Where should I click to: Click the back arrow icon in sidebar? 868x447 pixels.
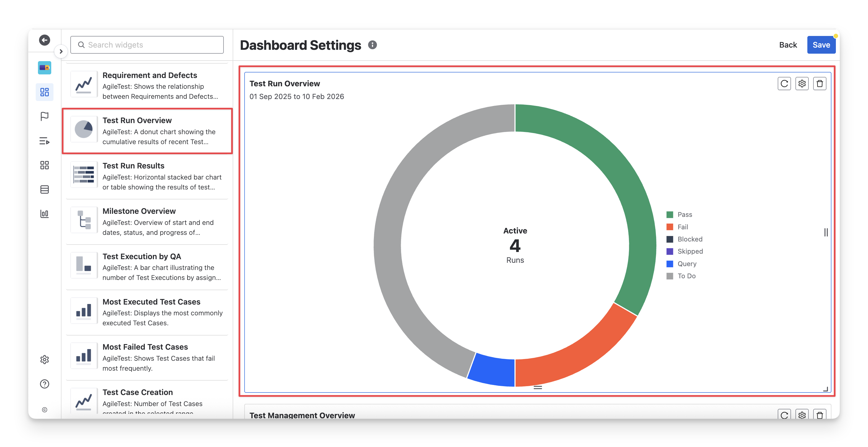45,40
